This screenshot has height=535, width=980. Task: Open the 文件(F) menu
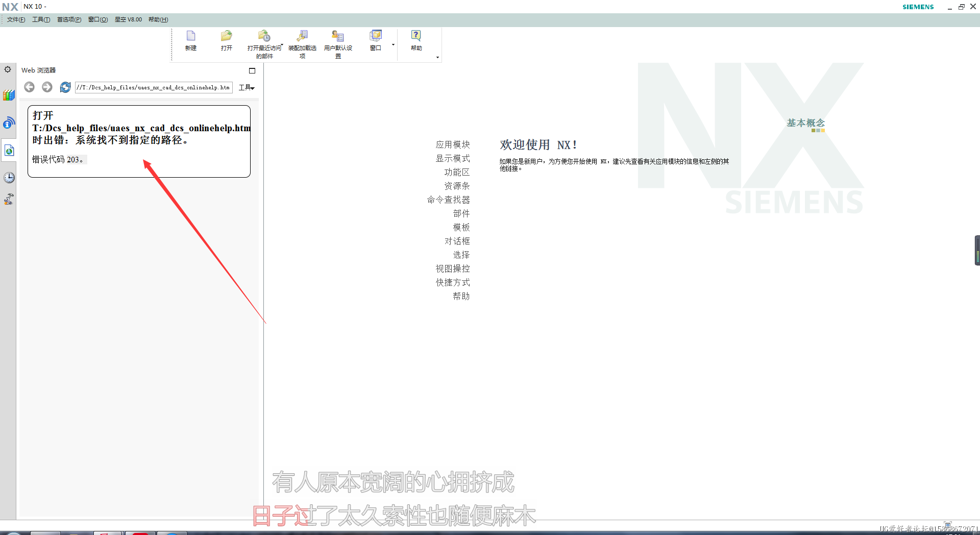(x=16, y=19)
